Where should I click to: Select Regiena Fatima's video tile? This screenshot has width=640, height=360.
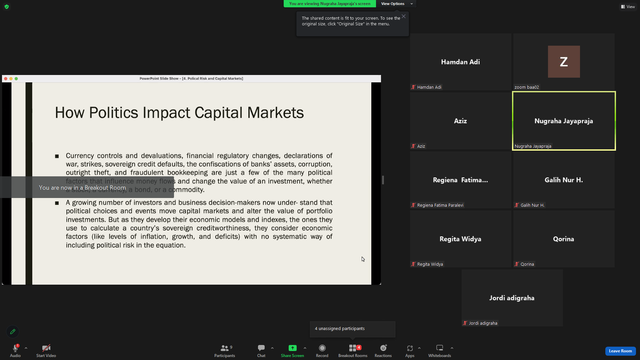tap(460, 180)
